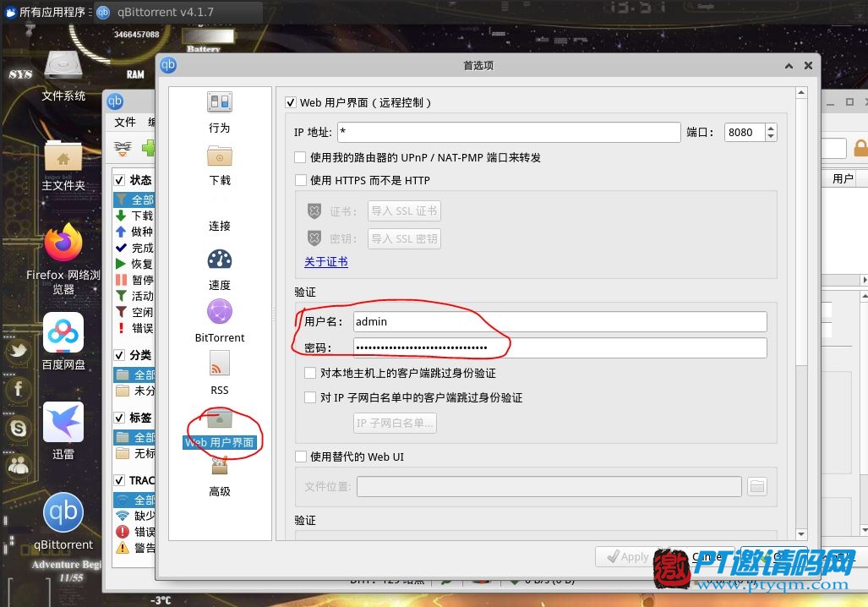Click the Twitter bird icon on the left dock
The width and height of the screenshot is (868, 607).
point(19,351)
